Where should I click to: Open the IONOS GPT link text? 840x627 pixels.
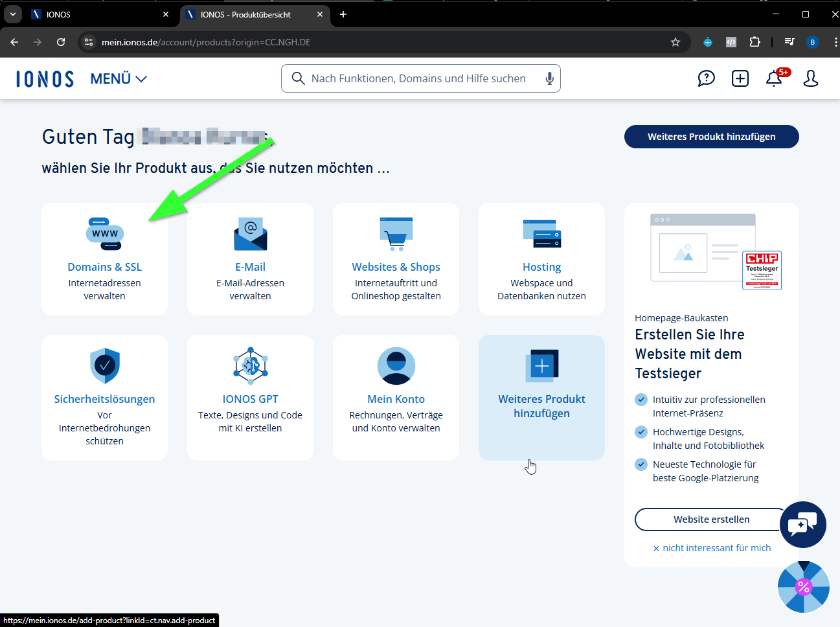coord(251,399)
